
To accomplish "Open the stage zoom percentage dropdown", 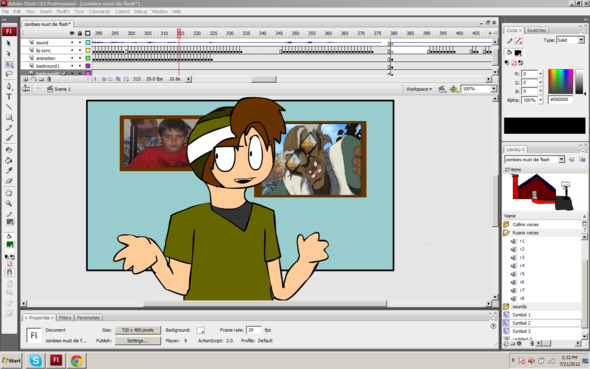I will point(494,89).
